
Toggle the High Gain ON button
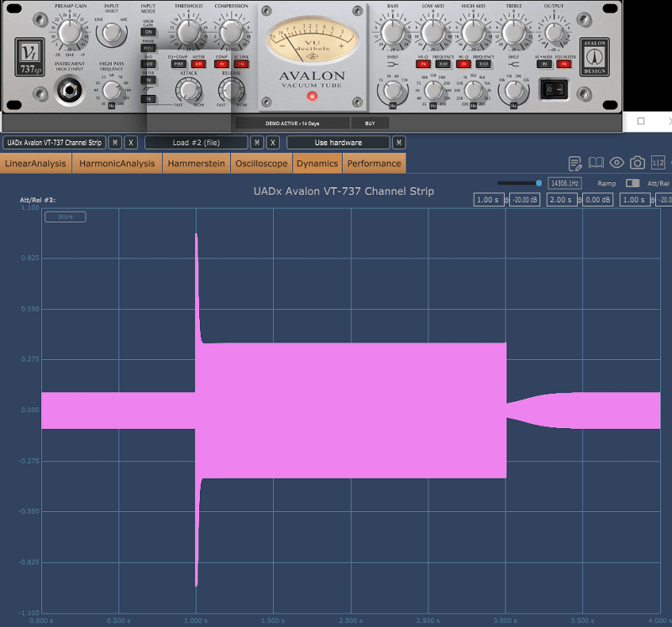coord(149,32)
